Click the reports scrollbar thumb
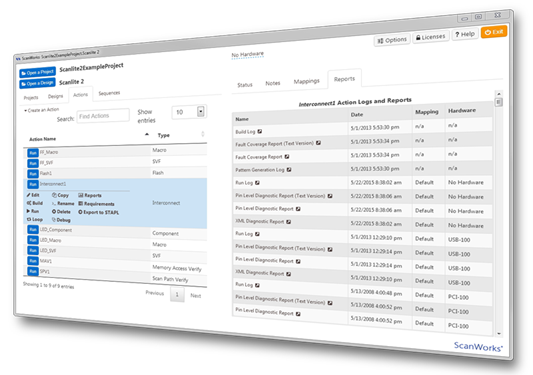The height and width of the screenshot is (375, 533). 499,102
